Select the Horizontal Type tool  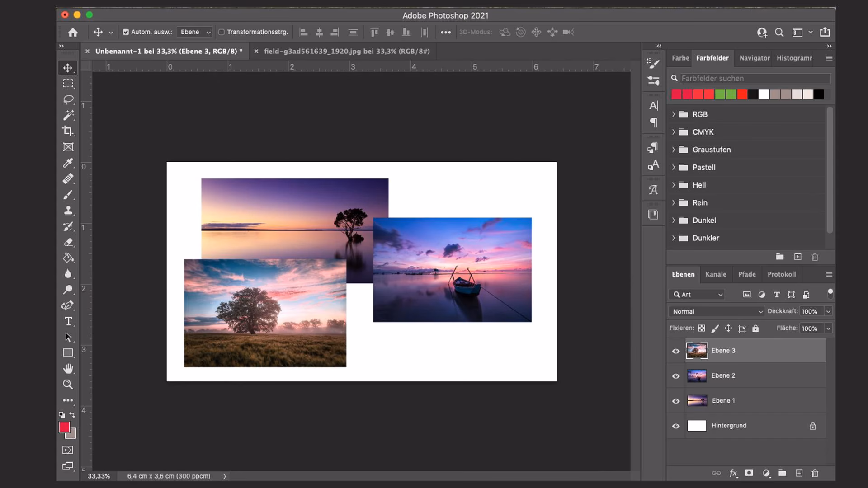[x=68, y=321]
